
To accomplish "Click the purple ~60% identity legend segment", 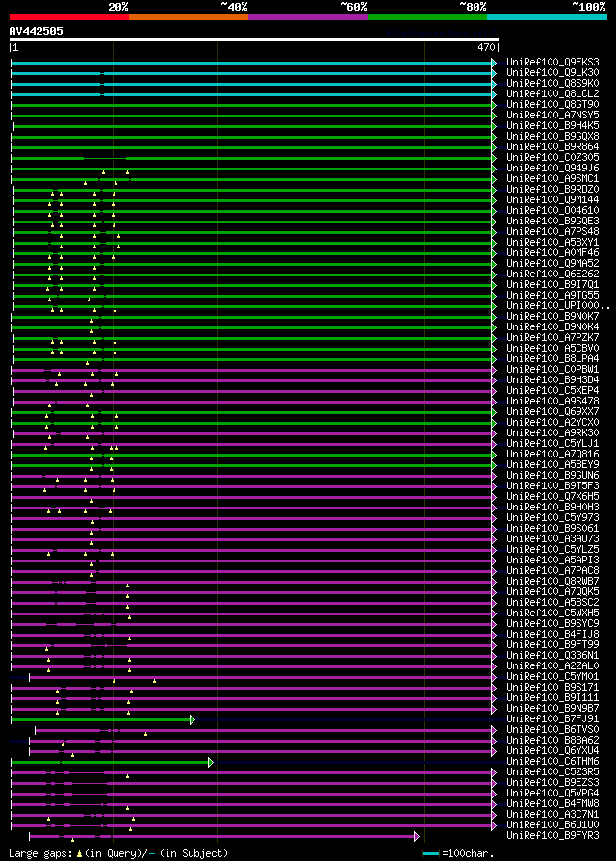I will click(x=308, y=17).
